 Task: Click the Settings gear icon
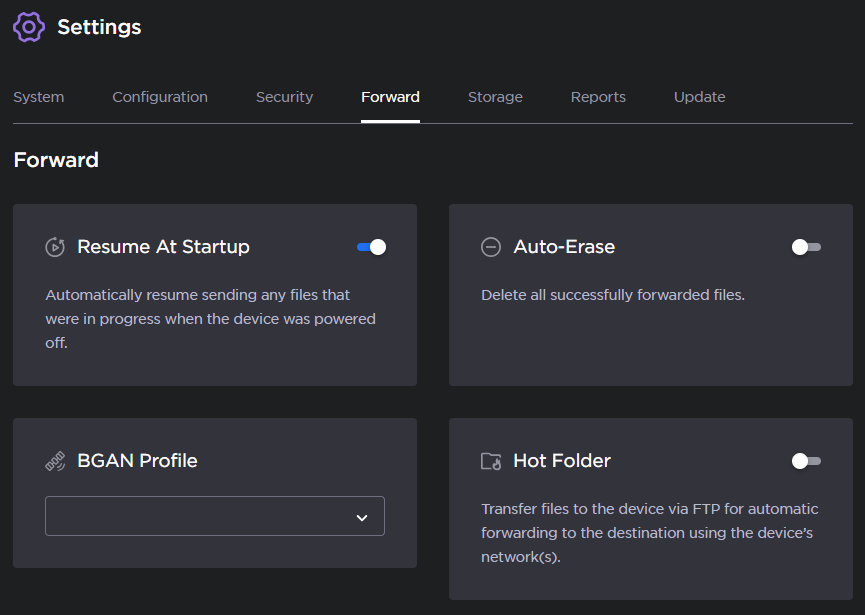pyautogui.click(x=29, y=27)
